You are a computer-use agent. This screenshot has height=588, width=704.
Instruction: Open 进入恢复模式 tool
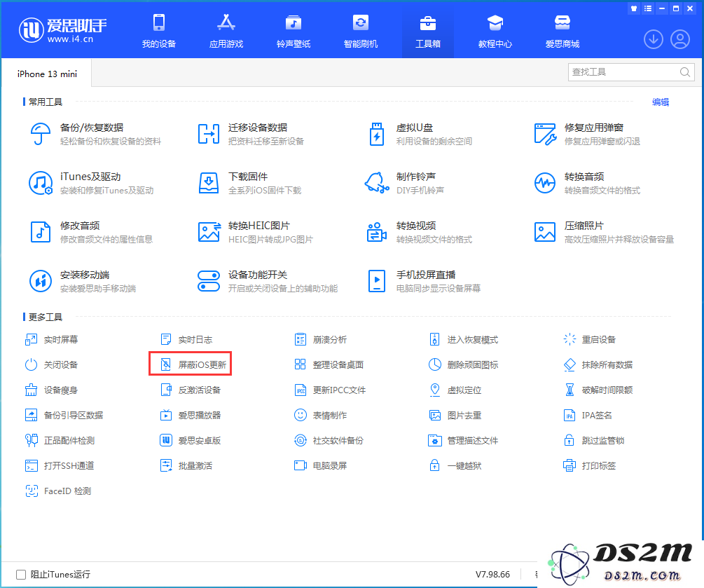(464, 340)
